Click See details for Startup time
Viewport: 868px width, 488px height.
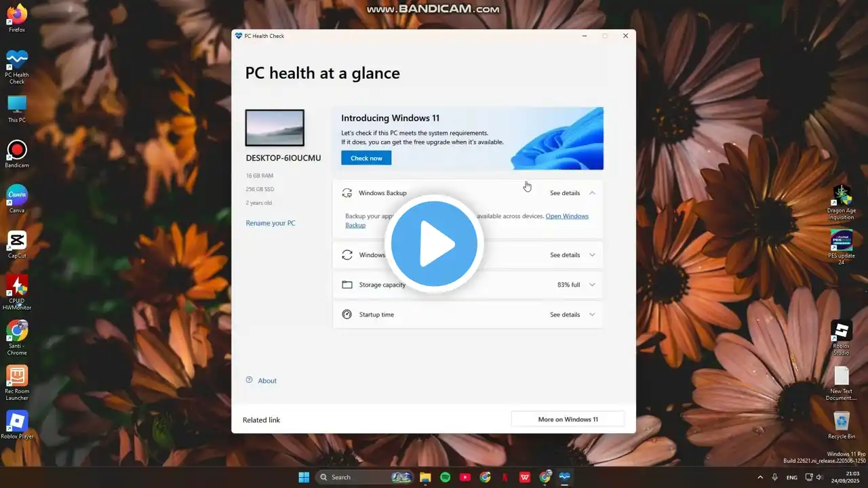point(565,314)
